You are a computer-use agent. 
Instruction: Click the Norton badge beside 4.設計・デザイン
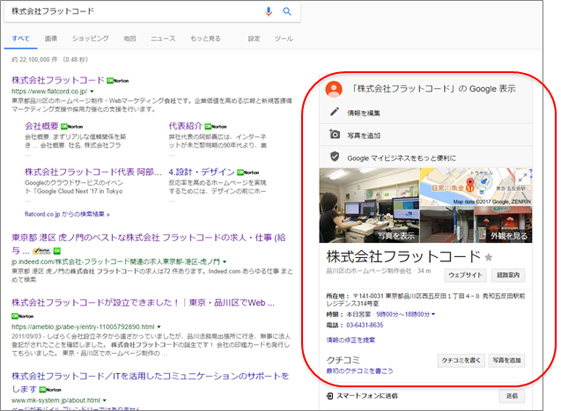coord(248,172)
